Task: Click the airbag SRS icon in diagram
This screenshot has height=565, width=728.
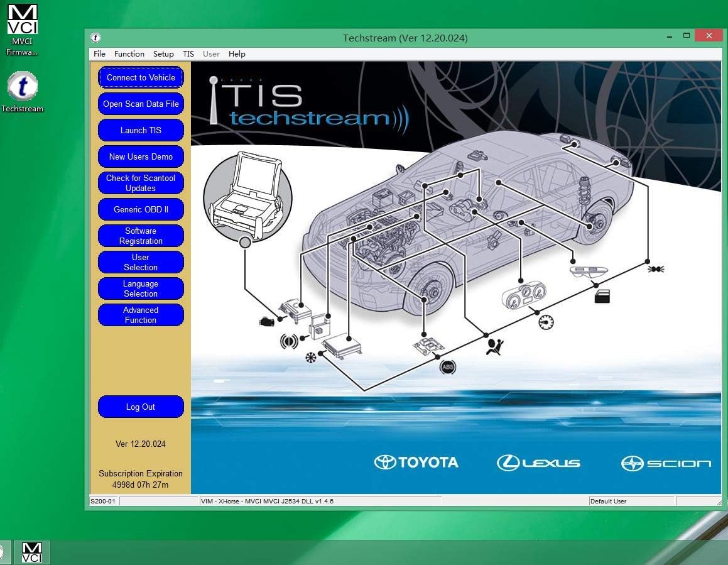Action: pyautogui.click(x=494, y=347)
